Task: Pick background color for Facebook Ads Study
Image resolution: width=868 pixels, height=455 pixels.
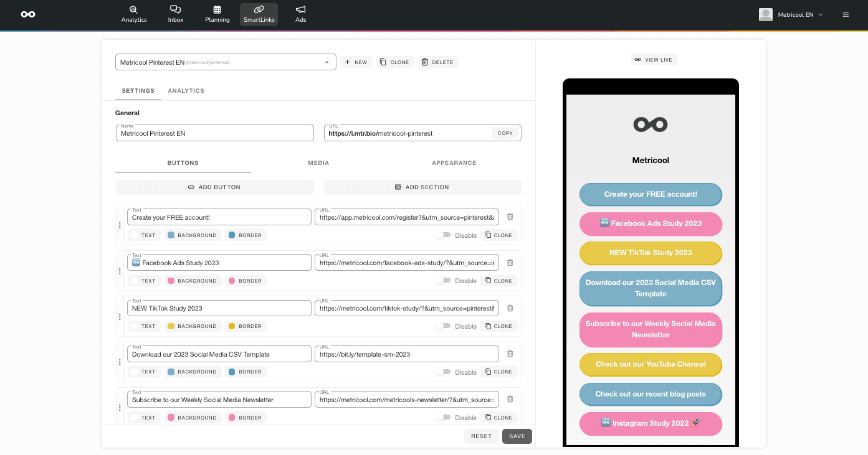Action: [x=192, y=281]
